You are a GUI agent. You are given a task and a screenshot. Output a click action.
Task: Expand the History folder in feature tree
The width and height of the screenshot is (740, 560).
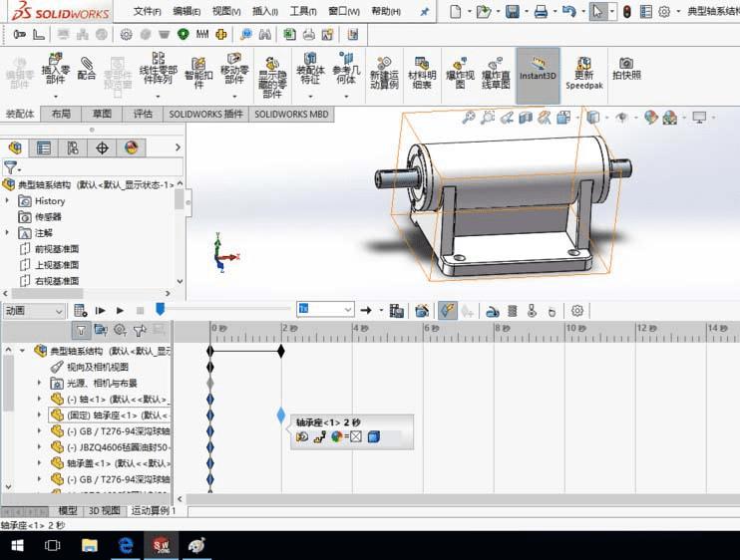8,201
